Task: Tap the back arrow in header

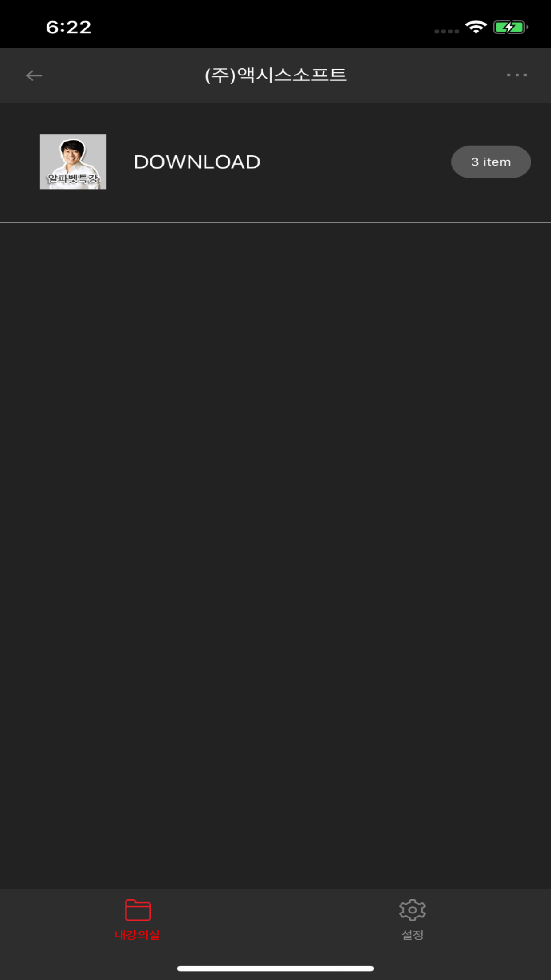Action: click(x=34, y=75)
